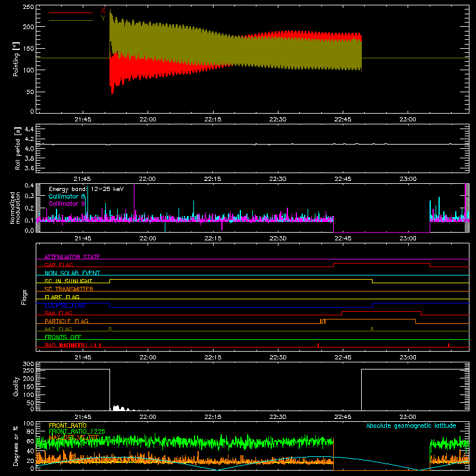Click the GAP_FLAG raised step segment
476x476 pixels.
pos(381,264)
